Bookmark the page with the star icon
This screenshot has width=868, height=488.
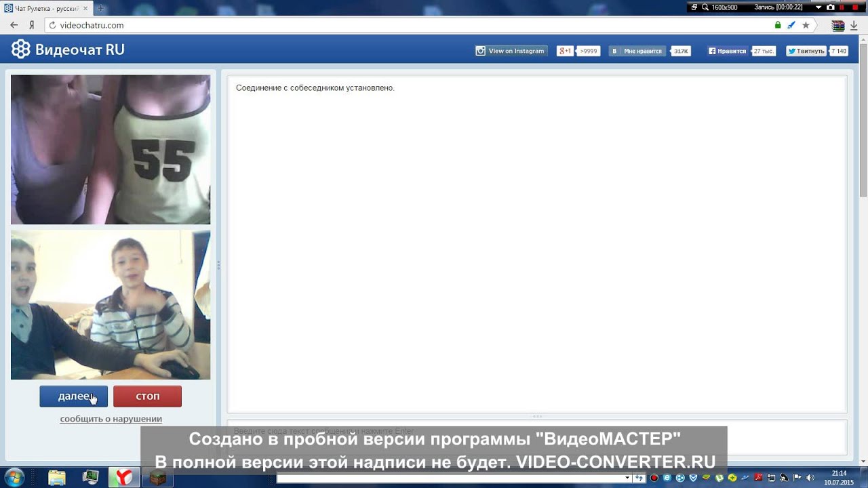coord(806,25)
